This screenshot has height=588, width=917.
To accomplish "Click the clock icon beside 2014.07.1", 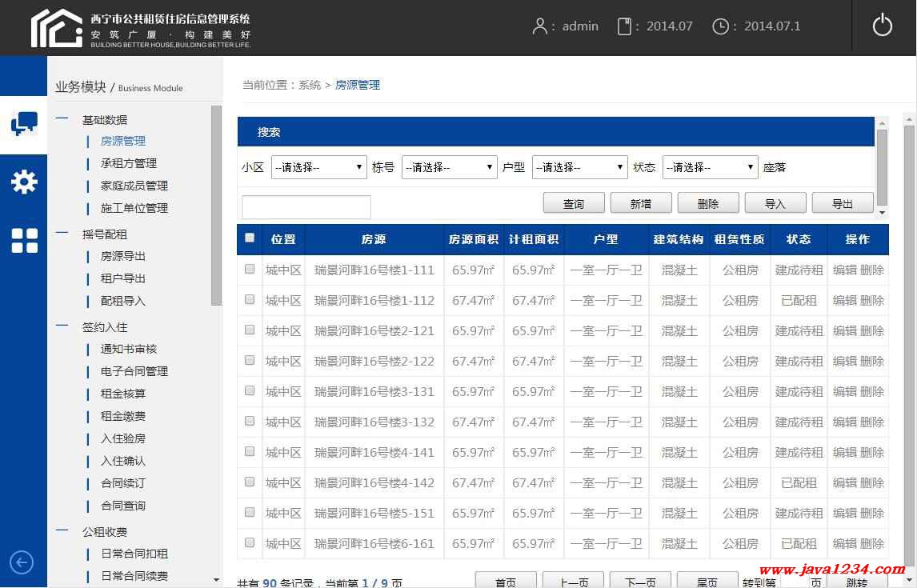I will point(720,26).
